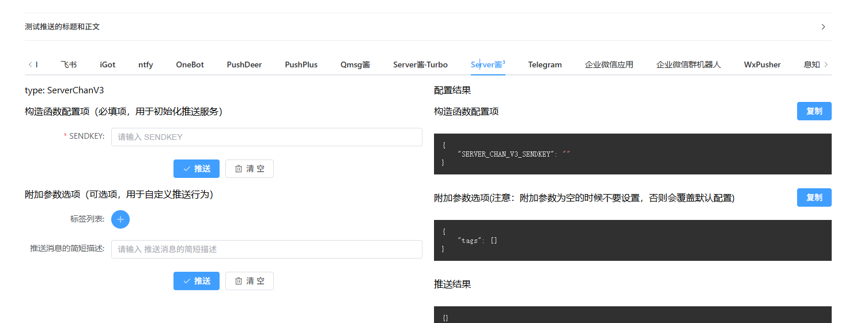Copy the 附加参数选项 JSON with 复制 button

pos(814,197)
